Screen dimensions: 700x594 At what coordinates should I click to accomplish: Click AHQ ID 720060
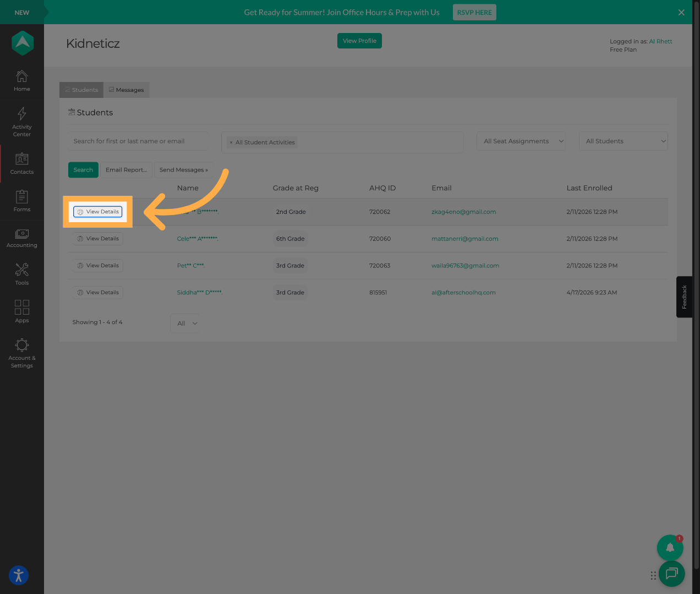point(380,239)
